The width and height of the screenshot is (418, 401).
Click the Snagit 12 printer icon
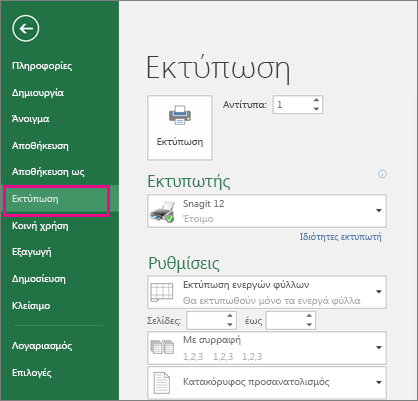point(162,211)
